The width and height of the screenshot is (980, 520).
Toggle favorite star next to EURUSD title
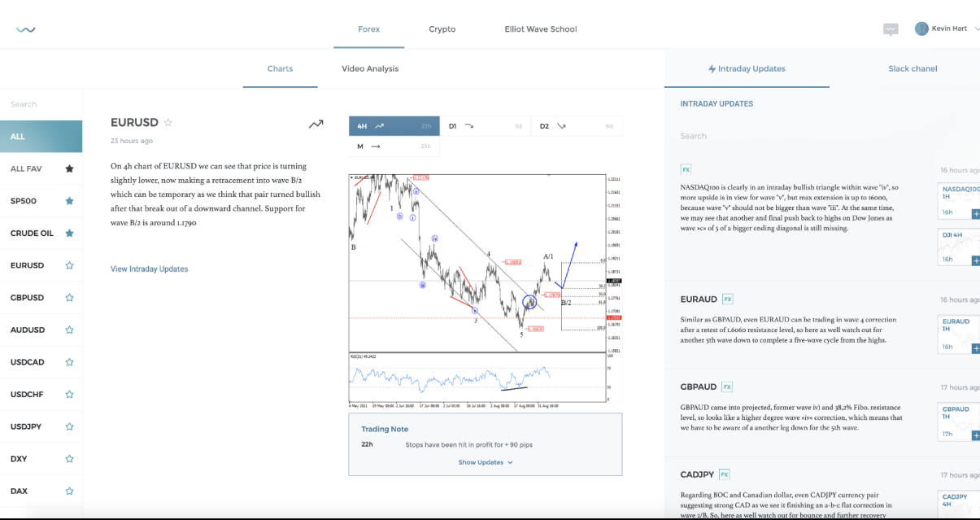coord(168,123)
